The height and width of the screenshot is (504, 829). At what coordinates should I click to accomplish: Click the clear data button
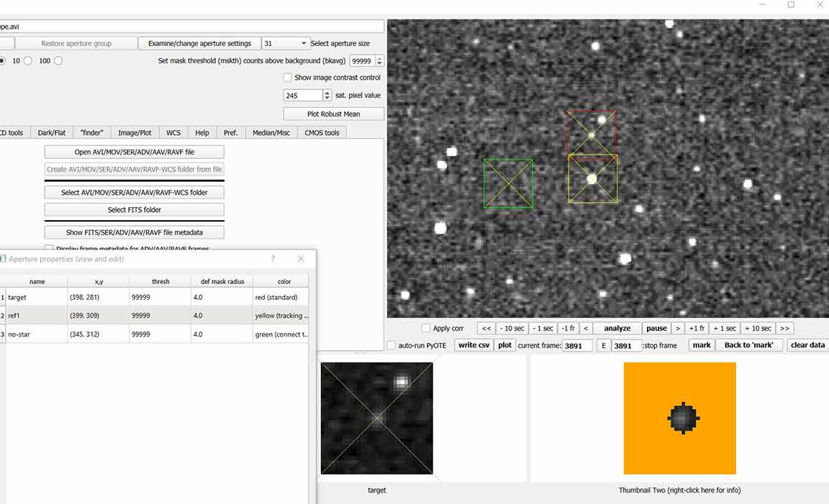(807, 345)
